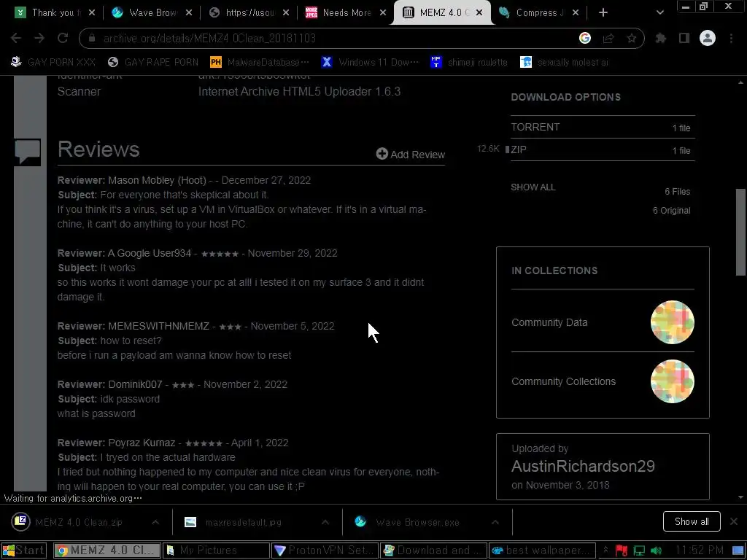
Task: Open the 6 Original files link
Action: 671,211
